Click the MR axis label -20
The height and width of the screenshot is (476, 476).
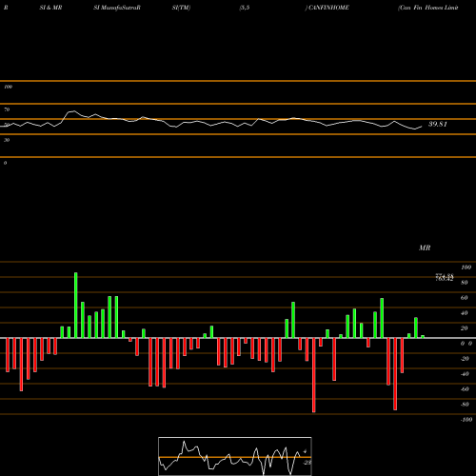tap(465, 359)
